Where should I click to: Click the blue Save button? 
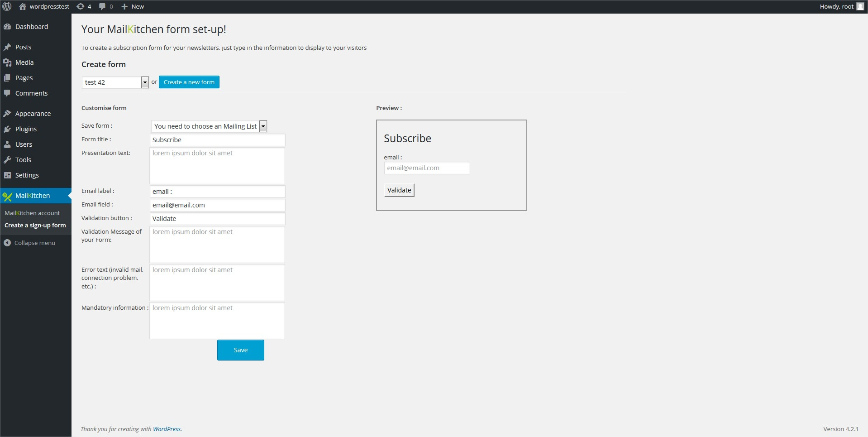click(x=241, y=350)
